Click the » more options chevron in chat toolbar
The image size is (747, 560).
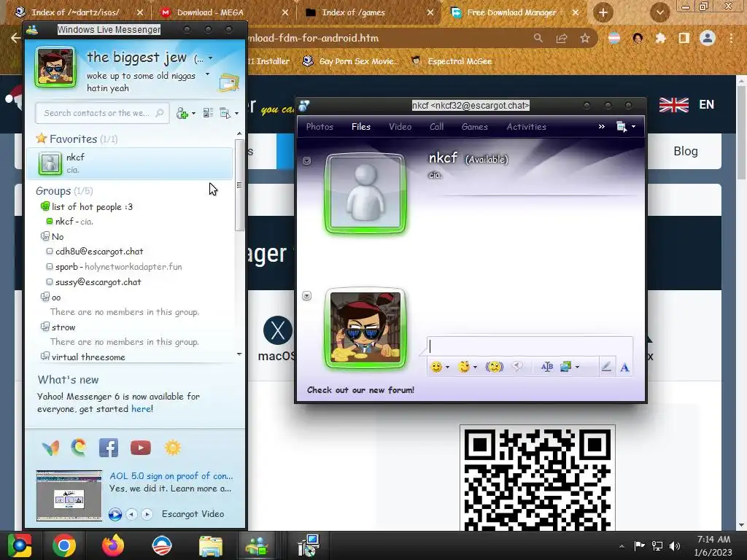tap(602, 126)
